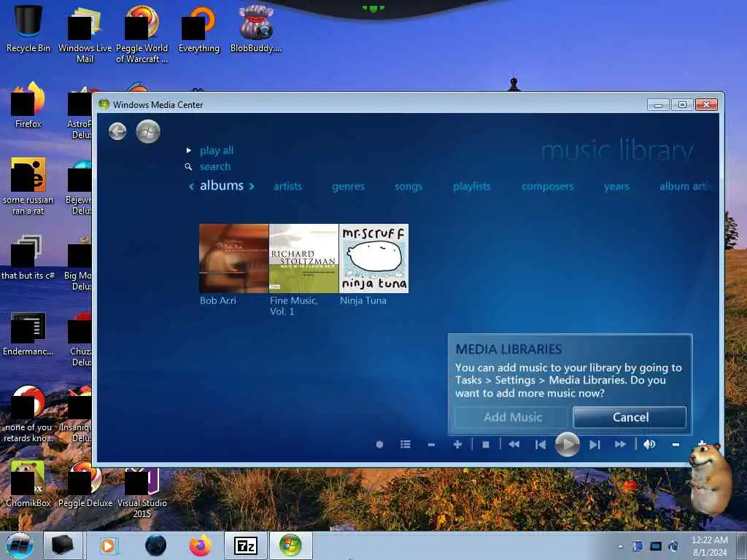Stop playback with the stop button
This screenshot has height=560, width=747.
[486, 445]
